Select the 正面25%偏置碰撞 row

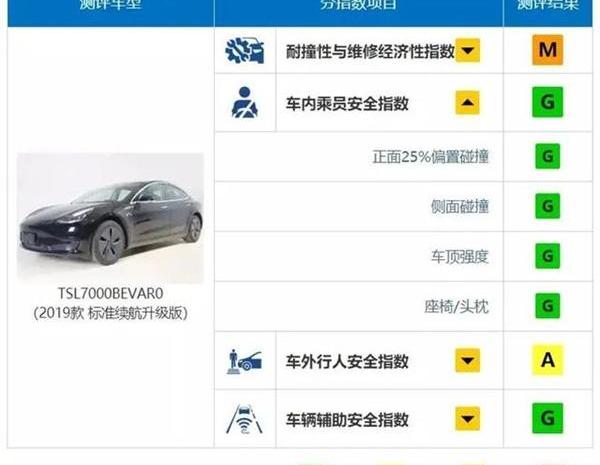(404, 157)
